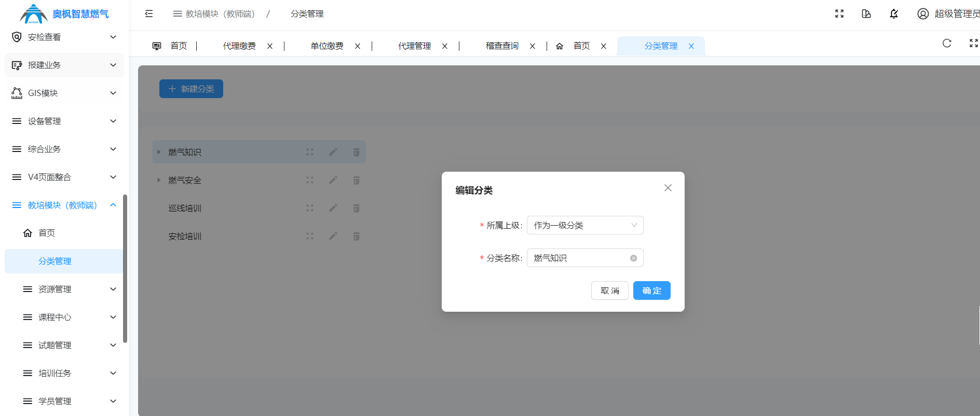Click the drag handle of 燃气知识 row
The width and height of the screenshot is (980, 416).
(310, 152)
